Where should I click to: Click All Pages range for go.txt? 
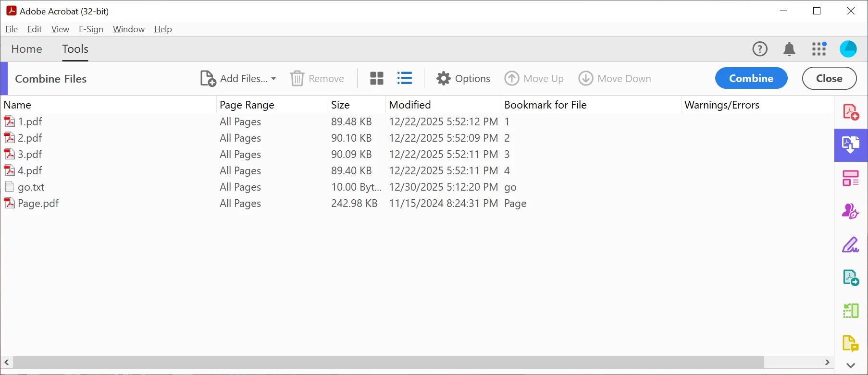(240, 187)
